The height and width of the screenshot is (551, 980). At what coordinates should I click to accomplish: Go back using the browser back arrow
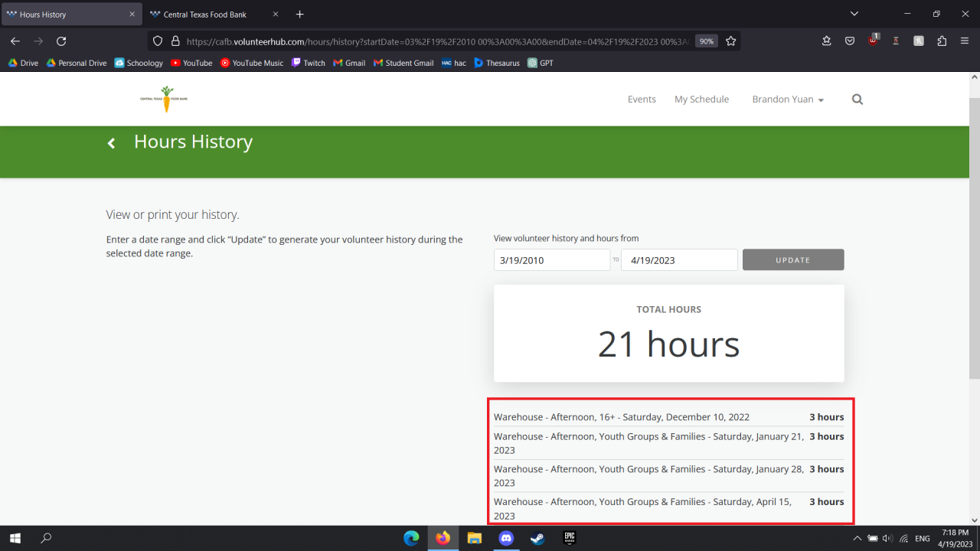[x=15, y=41]
